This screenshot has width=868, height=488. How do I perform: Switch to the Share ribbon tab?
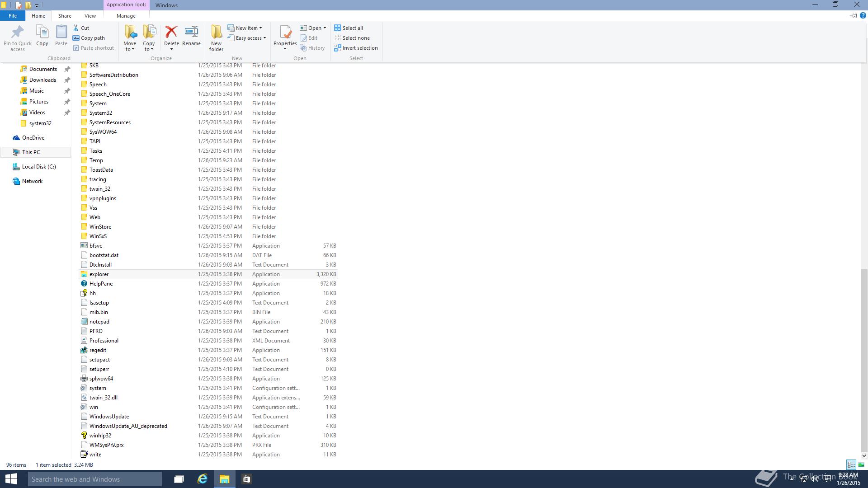coord(65,15)
